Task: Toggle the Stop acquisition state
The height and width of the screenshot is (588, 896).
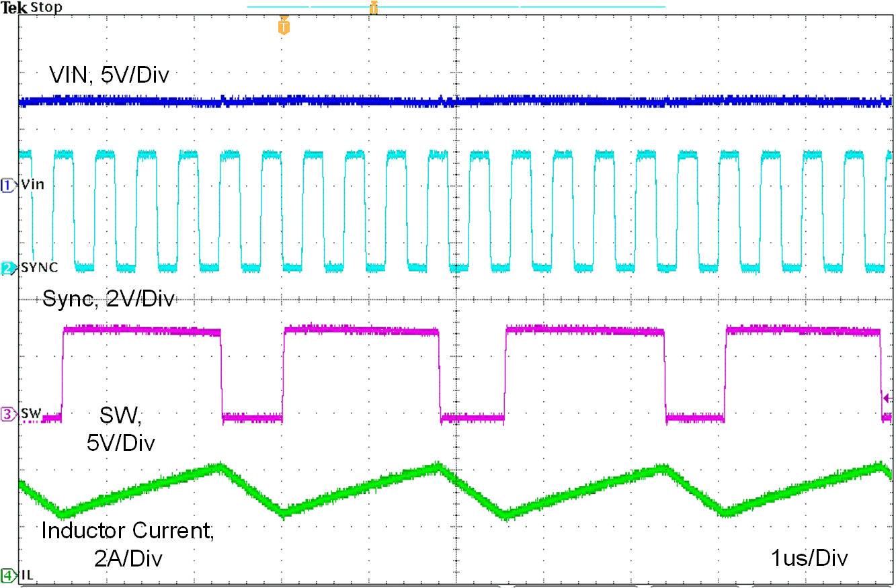Action: 46,7
